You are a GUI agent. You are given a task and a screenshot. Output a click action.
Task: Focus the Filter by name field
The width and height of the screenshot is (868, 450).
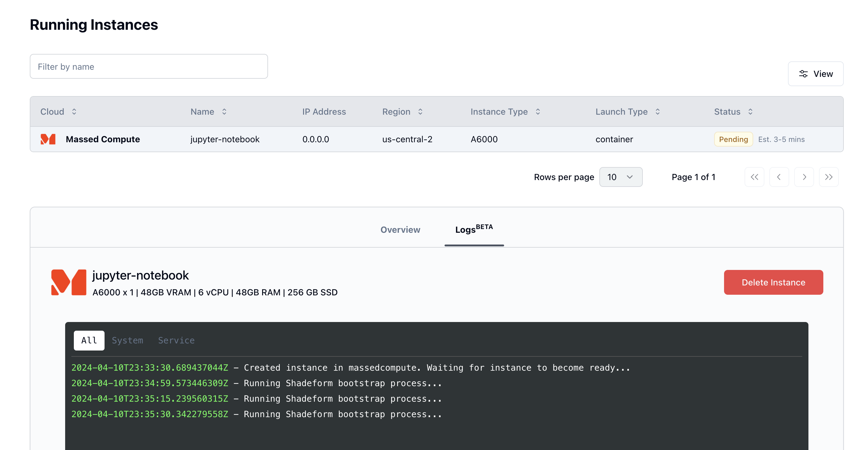tap(149, 66)
